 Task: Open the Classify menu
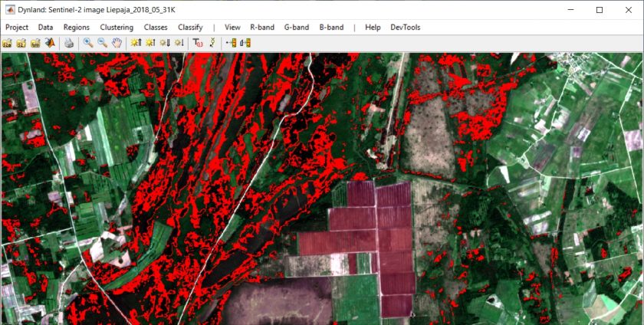tap(190, 27)
